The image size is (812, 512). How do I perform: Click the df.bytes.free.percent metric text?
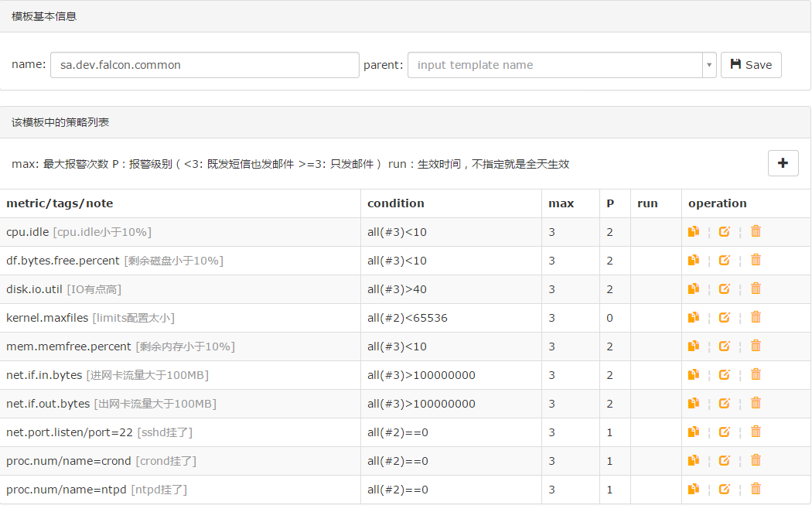coord(63,261)
